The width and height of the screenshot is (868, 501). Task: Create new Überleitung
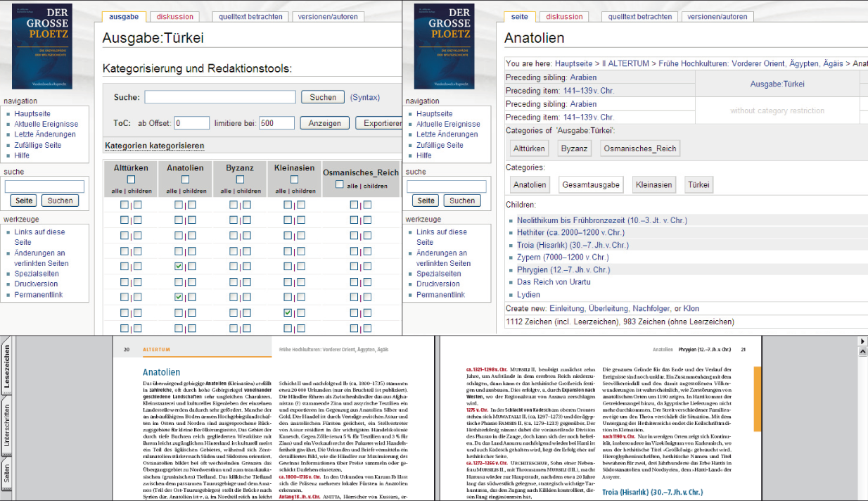tap(608, 309)
